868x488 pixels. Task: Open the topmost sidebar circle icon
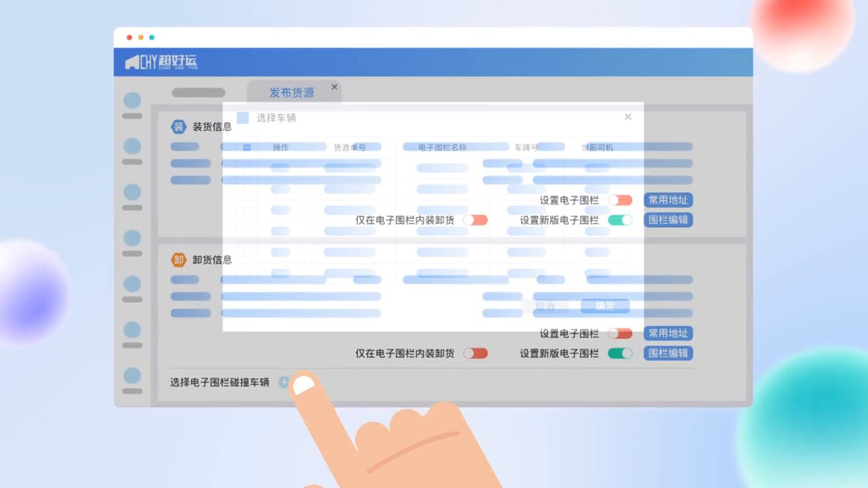pyautogui.click(x=132, y=101)
